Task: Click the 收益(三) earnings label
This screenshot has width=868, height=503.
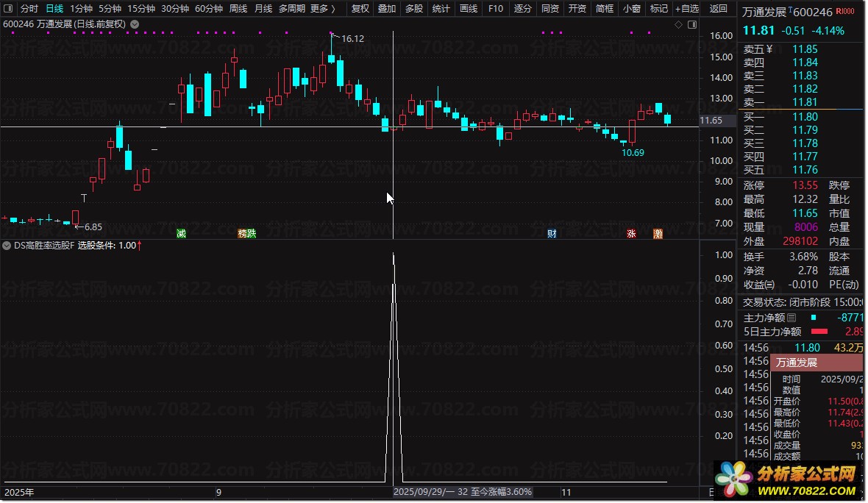Action: coord(759,285)
